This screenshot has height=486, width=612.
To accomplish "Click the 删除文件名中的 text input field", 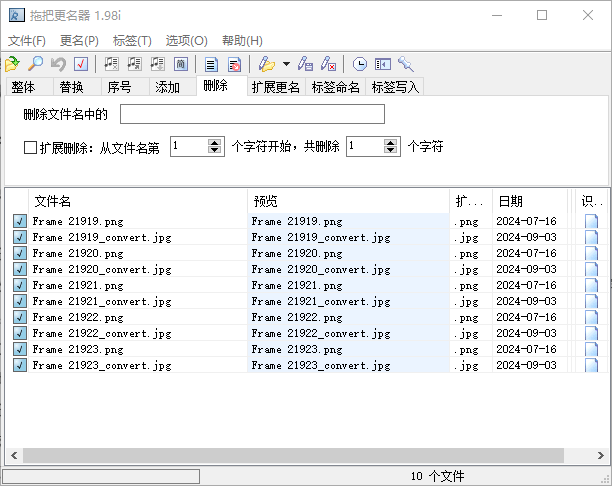I will coord(252,114).
